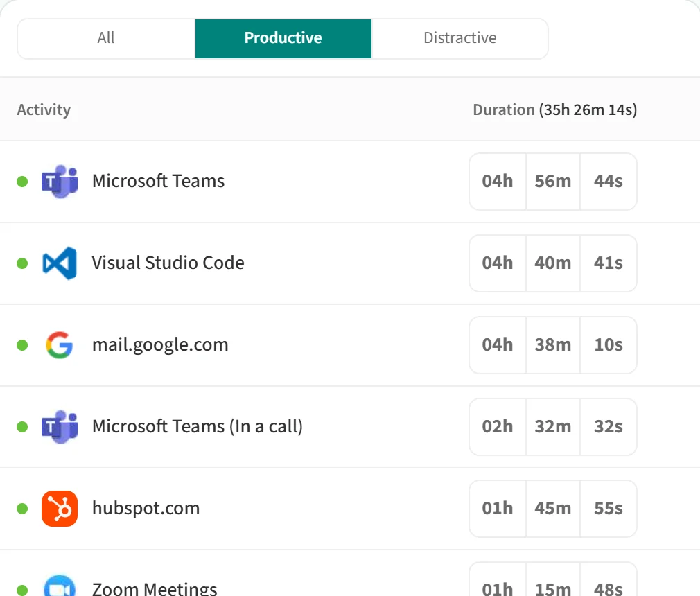The height and width of the screenshot is (596, 700).
Task: Click the green status dot beside hubspot.com
Action: click(22, 509)
